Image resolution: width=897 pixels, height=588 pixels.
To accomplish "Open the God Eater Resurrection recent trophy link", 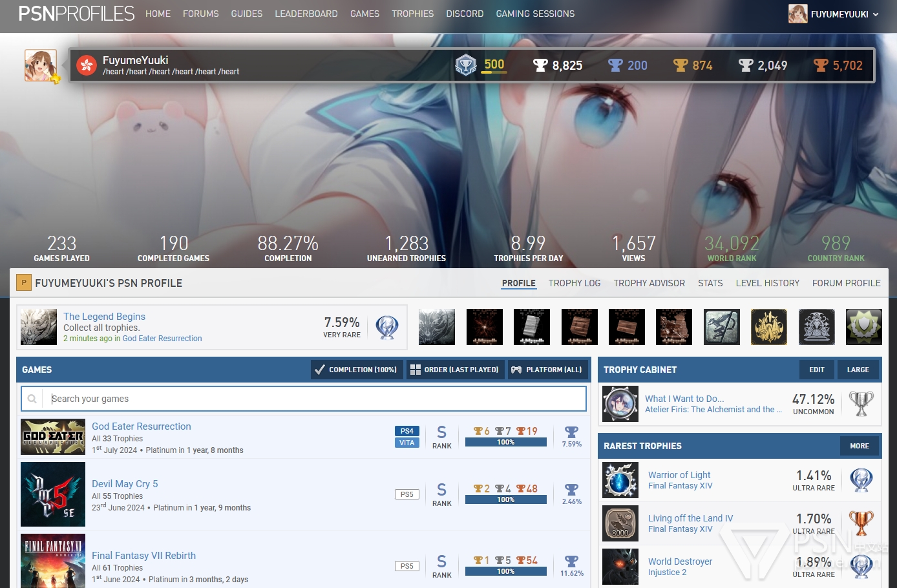I will click(x=162, y=339).
